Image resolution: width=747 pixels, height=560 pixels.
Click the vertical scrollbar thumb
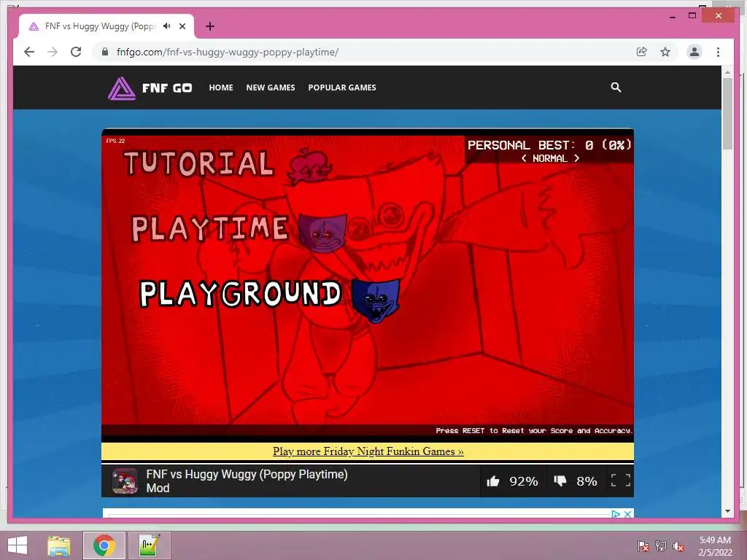(x=727, y=114)
